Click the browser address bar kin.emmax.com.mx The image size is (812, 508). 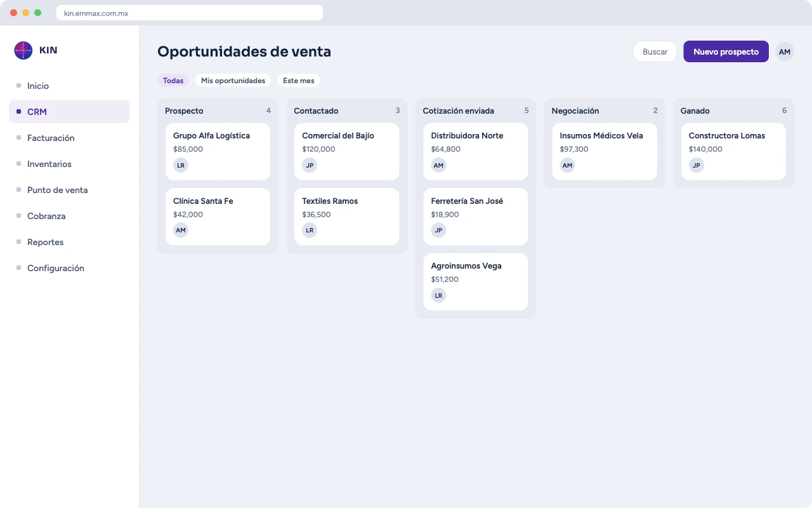tap(190, 13)
